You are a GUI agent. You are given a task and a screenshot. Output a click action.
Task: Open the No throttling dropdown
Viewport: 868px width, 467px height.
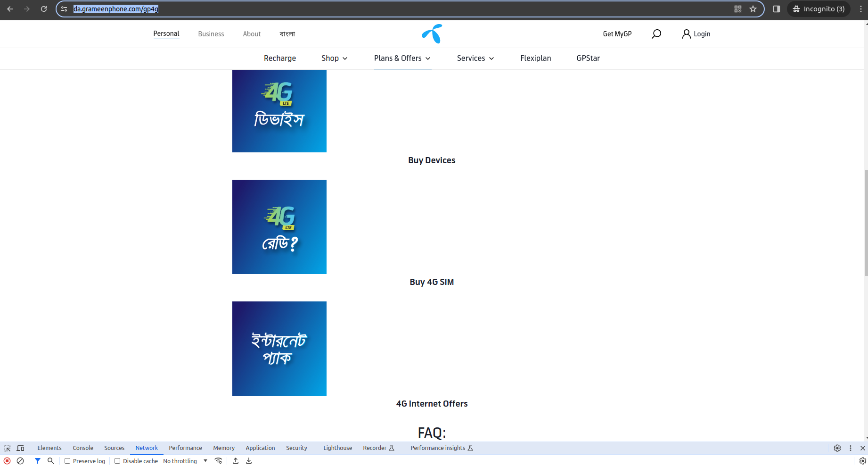click(x=185, y=461)
